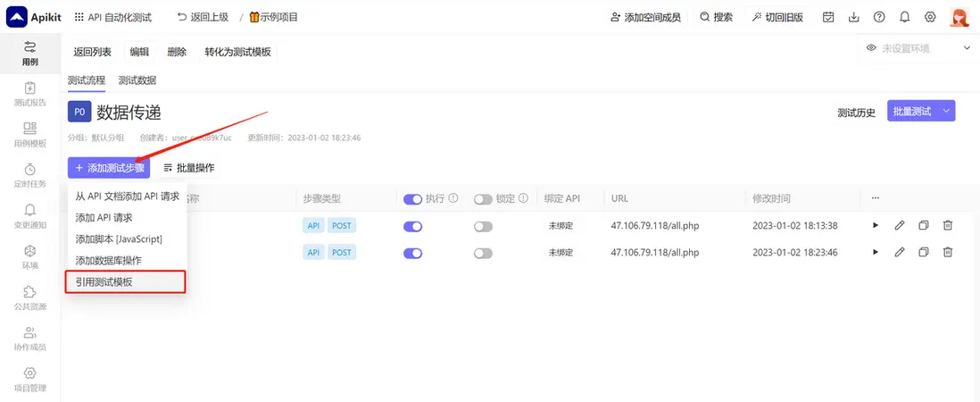The height and width of the screenshot is (402, 980).
Task: Open 公共资源 in the sidebar
Action: [29, 298]
